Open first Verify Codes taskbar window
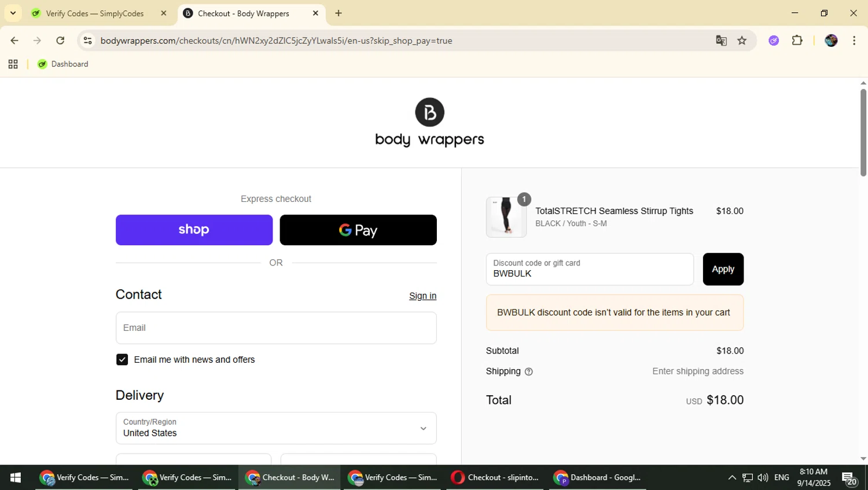Image resolution: width=868 pixels, height=490 pixels. (x=84, y=477)
